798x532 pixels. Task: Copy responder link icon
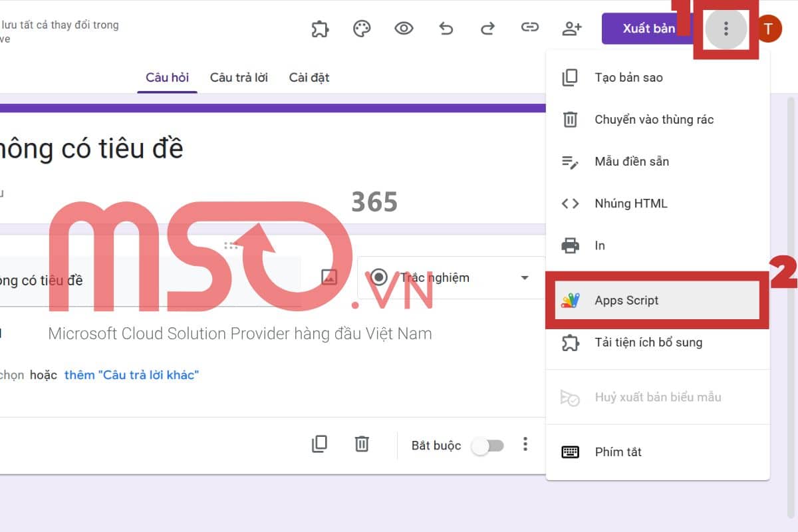(529, 28)
